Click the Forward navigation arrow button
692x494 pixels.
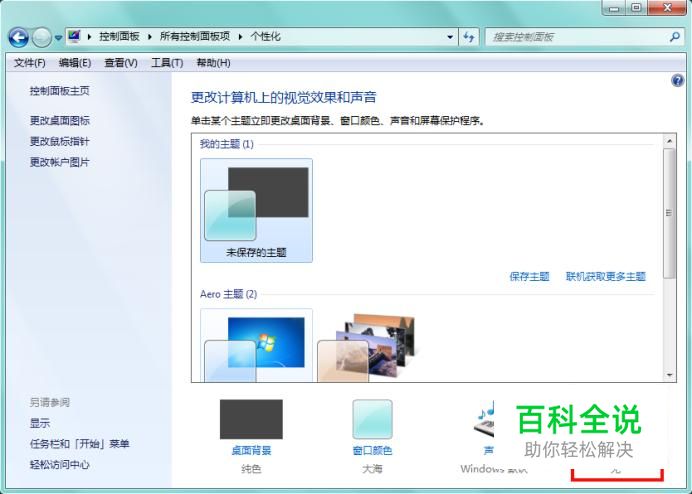tap(42, 38)
